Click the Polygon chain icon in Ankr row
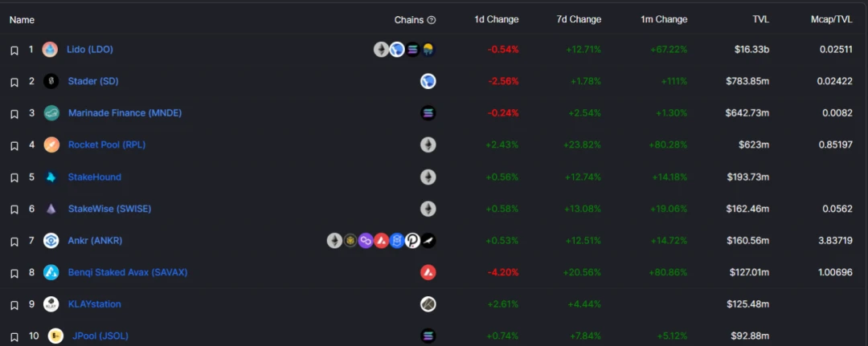 coord(366,240)
